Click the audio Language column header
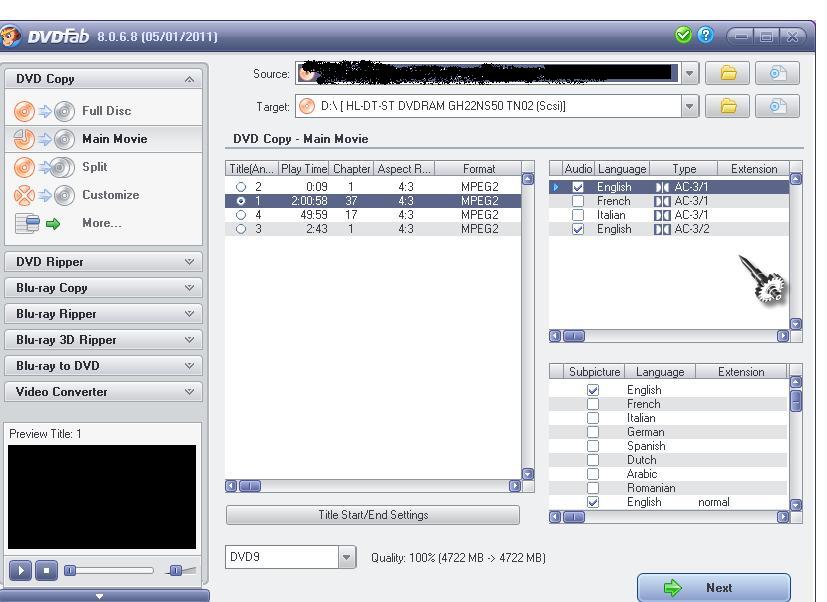The width and height of the screenshot is (827, 602). pyautogui.click(x=622, y=169)
